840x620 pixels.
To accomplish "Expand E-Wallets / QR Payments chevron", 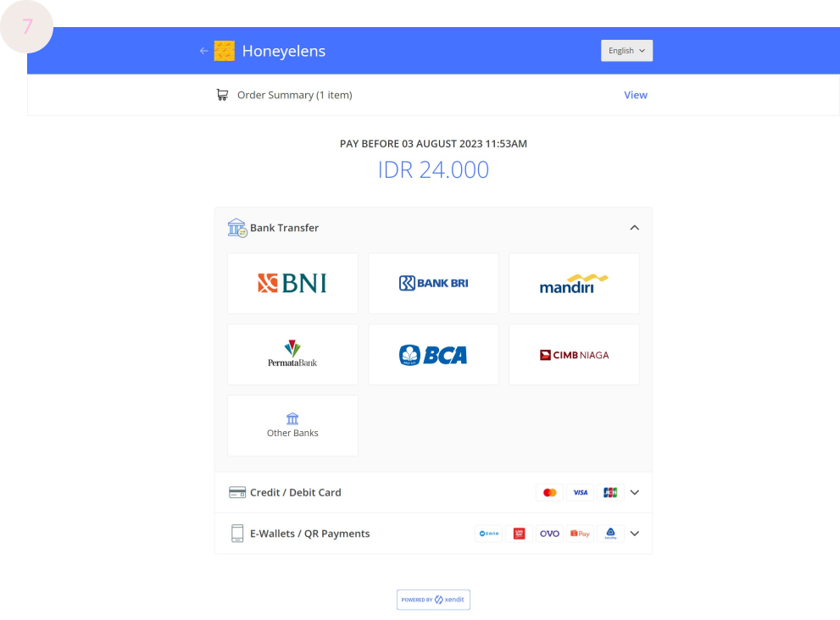I will 634,534.
